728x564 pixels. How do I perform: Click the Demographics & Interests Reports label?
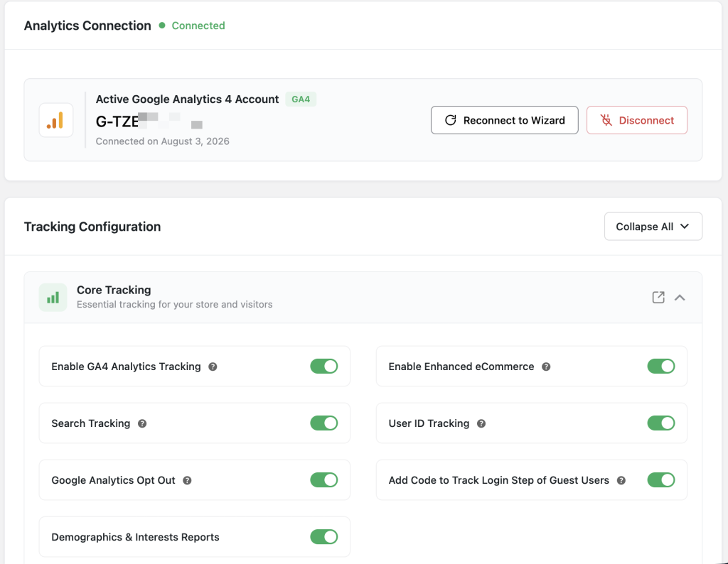point(135,537)
